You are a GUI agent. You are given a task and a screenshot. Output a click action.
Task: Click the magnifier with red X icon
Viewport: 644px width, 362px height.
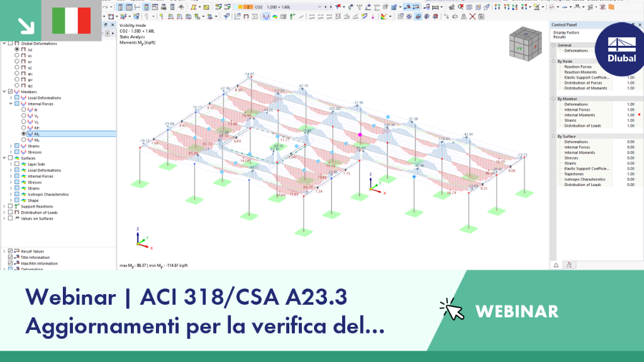click(461, 7)
